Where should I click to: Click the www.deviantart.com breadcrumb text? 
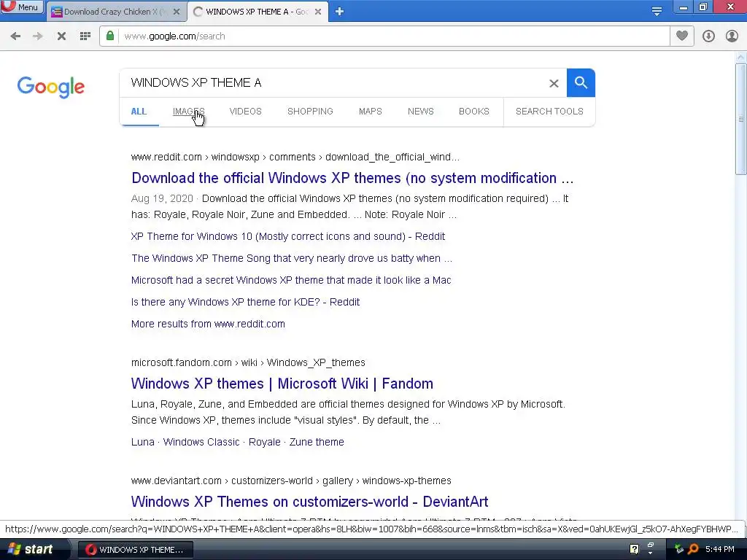click(x=177, y=481)
